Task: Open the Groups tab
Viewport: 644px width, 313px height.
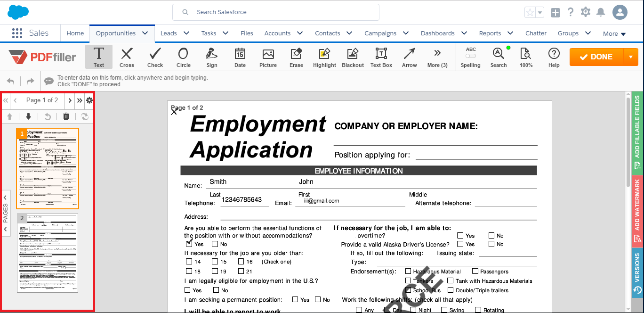Action: tap(568, 33)
